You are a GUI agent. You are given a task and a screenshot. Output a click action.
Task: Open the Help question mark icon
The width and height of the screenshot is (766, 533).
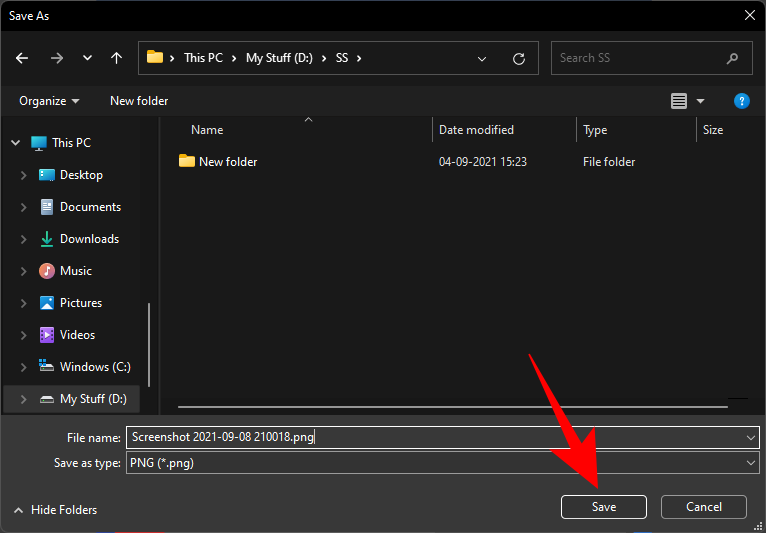coord(742,101)
